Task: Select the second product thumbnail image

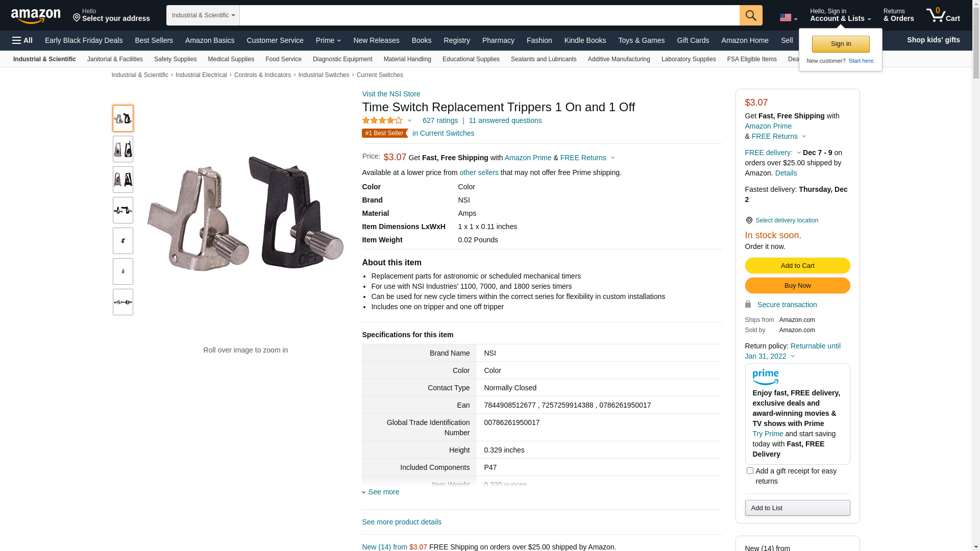Action: [x=123, y=149]
